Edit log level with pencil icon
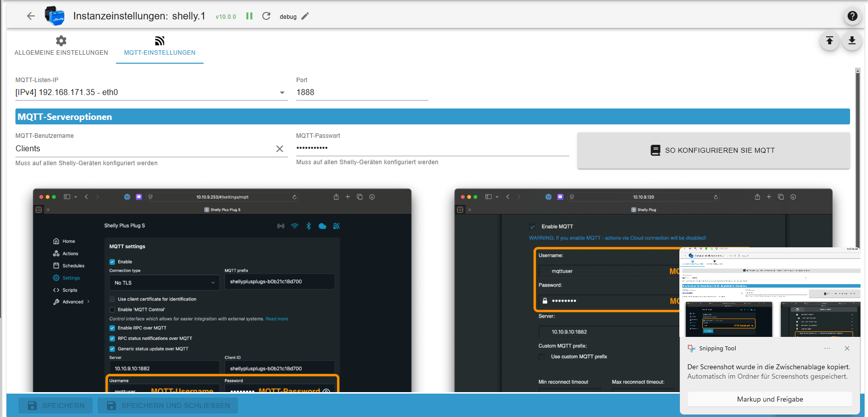 [x=305, y=16]
